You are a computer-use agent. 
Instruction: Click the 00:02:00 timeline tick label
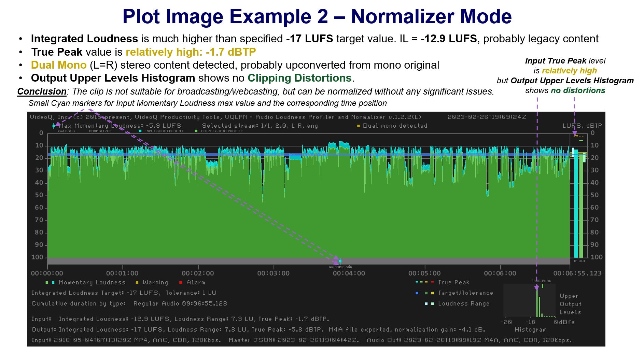pyautogui.click(x=198, y=273)
